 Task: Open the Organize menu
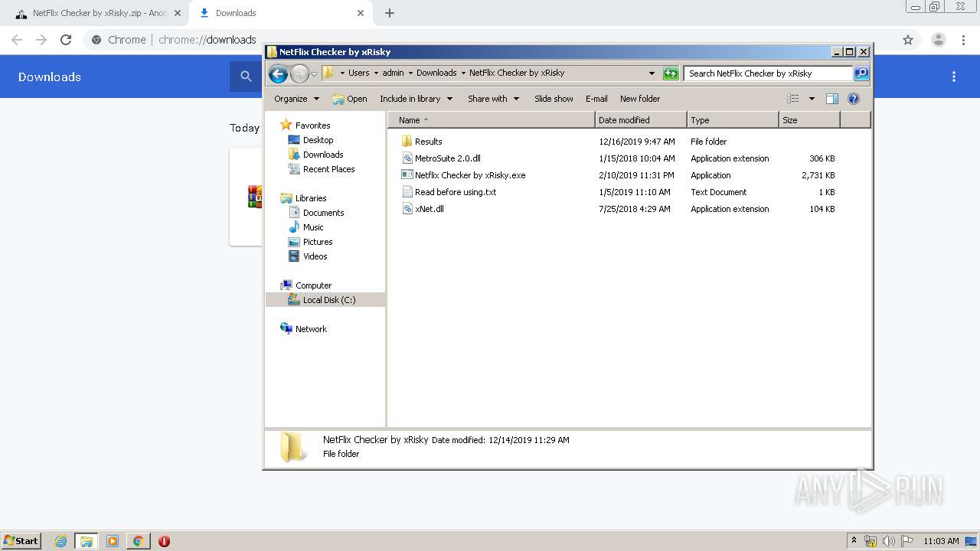click(296, 99)
